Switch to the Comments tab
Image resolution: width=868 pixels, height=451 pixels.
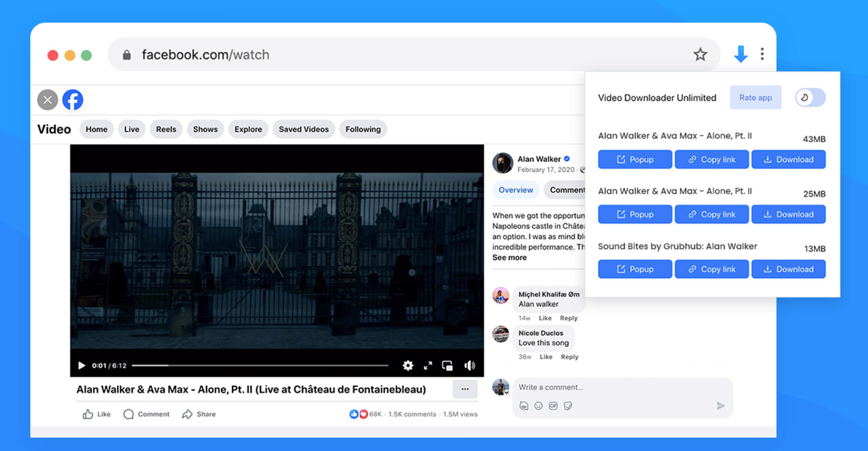coord(565,190)
